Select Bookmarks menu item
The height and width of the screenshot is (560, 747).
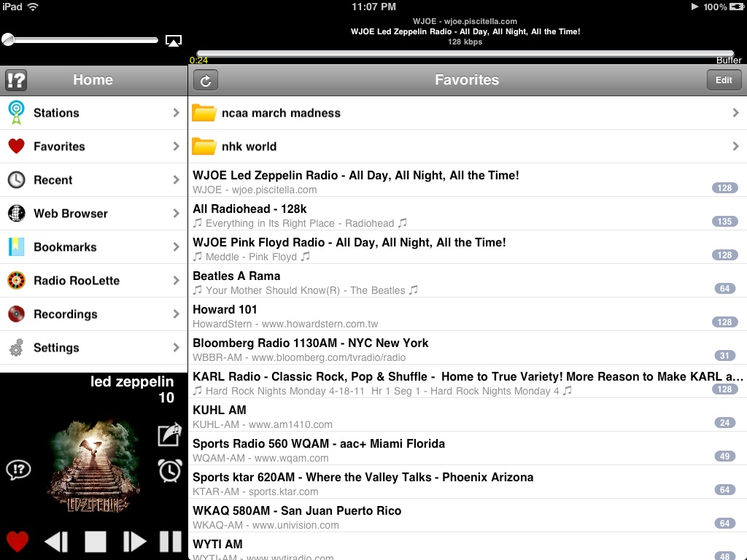pyautogui.click(x=94, y=246)
